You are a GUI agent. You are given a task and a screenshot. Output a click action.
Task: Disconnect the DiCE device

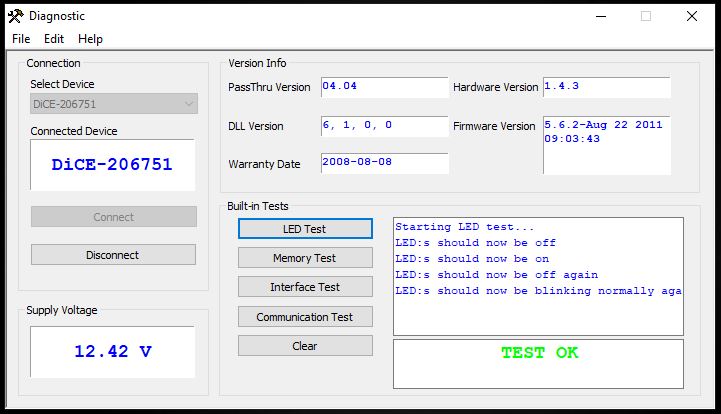[x=113, y=255]
